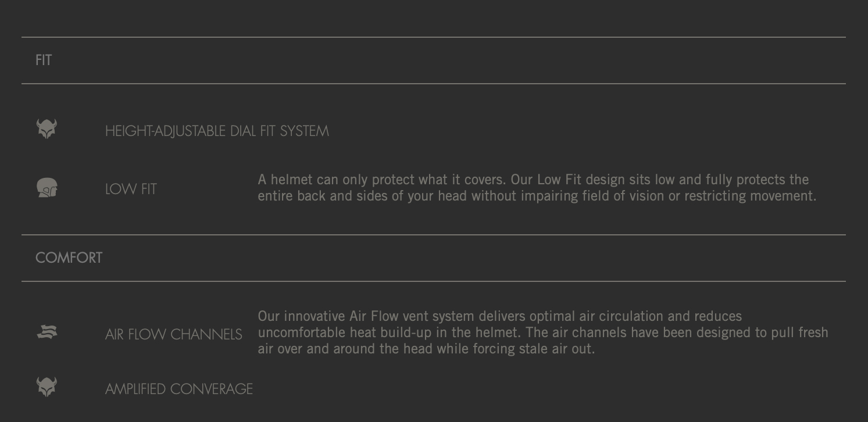Image resolution: width=868 pixels, height=422 pixels.
Task: Click the divider line above the FIT heading
Action: (434, 37)
